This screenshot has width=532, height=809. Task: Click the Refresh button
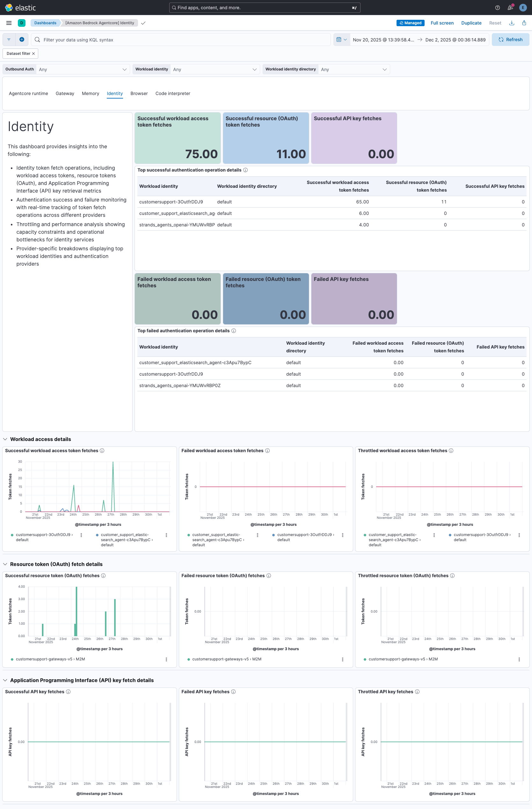(510, 40)
